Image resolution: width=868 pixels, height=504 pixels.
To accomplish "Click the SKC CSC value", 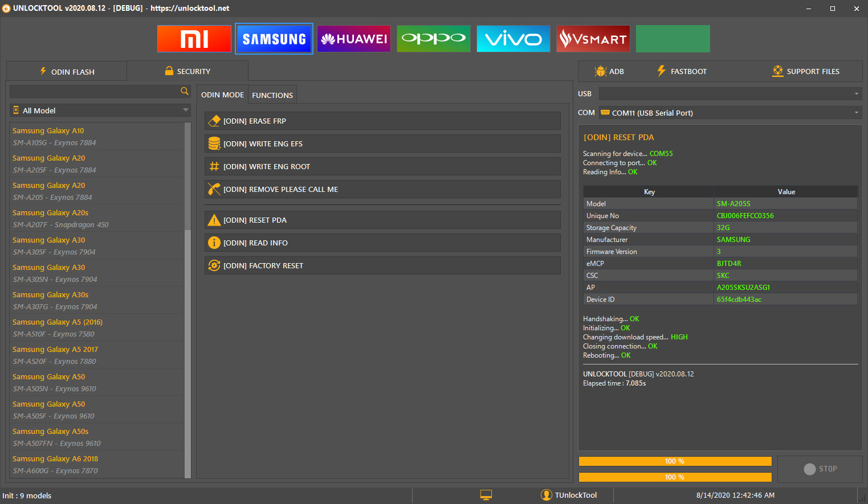I will [723, 276].
